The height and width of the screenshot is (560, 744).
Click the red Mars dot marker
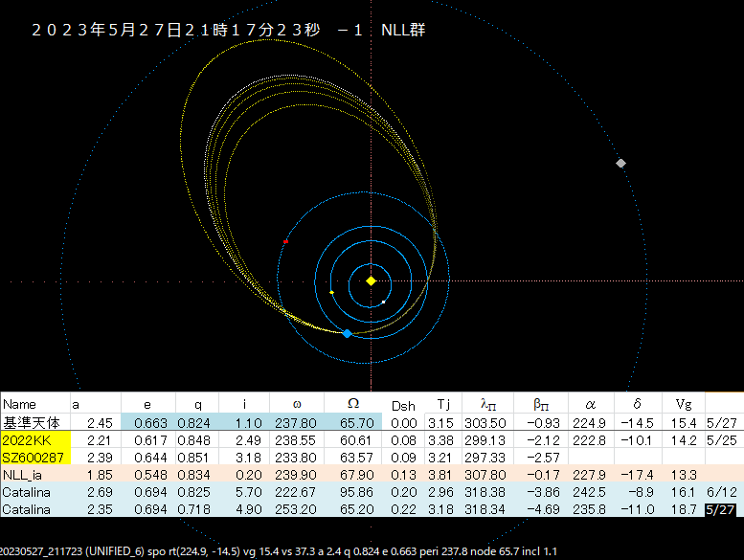point(285,242)
